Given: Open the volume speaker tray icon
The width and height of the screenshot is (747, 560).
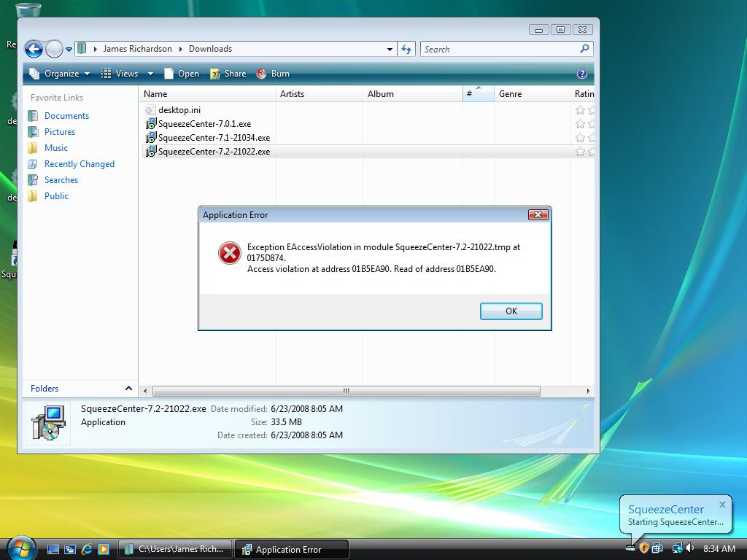Looking at the screenshot, I should [x=690, y=548].
